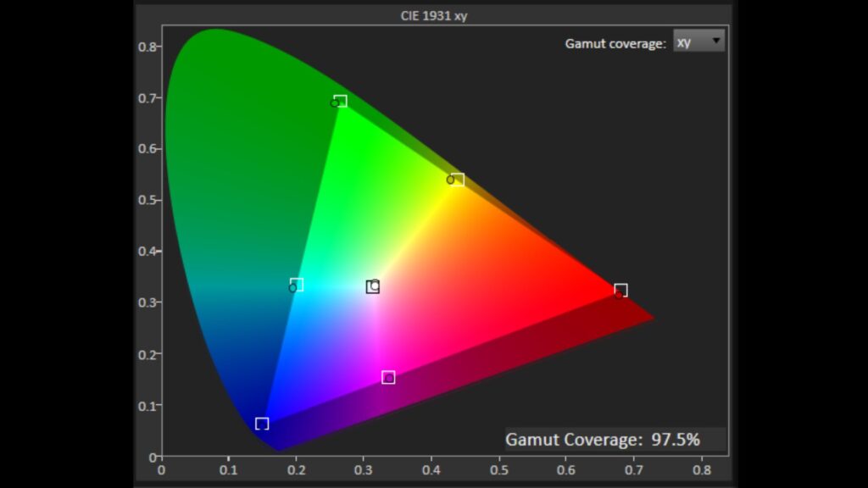Image resolution: width=868 pixels, height=488 pixels.
Task: Click the Gamut Coverage 97.5% readout
Action: [x=603, y=439]
